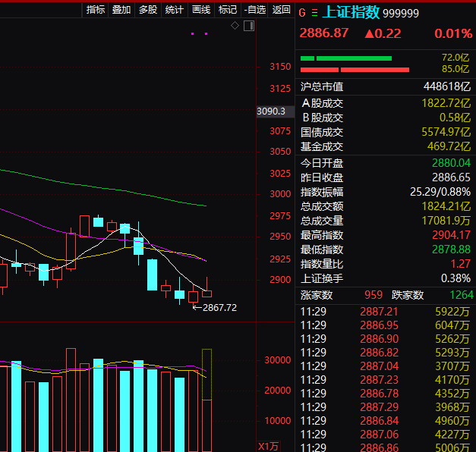The image size is (476, 452).
Task: Select A股成交 value 1822.72亿
Action: coord(446,103)
